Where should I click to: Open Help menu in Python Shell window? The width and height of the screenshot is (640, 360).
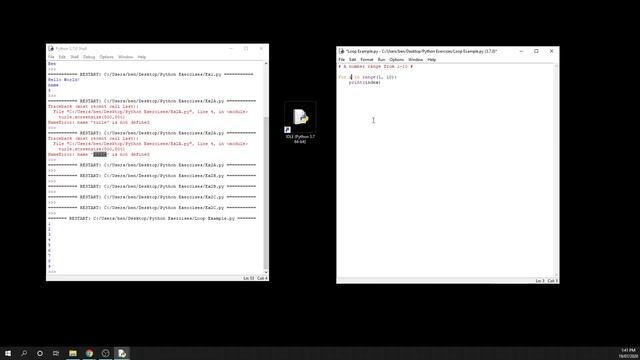tap(142, 57)
